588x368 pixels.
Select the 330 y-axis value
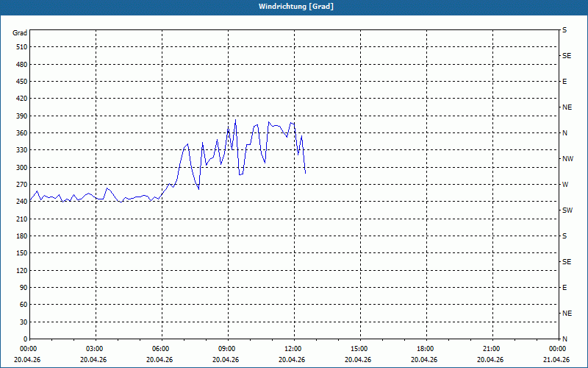click(22, 150)
